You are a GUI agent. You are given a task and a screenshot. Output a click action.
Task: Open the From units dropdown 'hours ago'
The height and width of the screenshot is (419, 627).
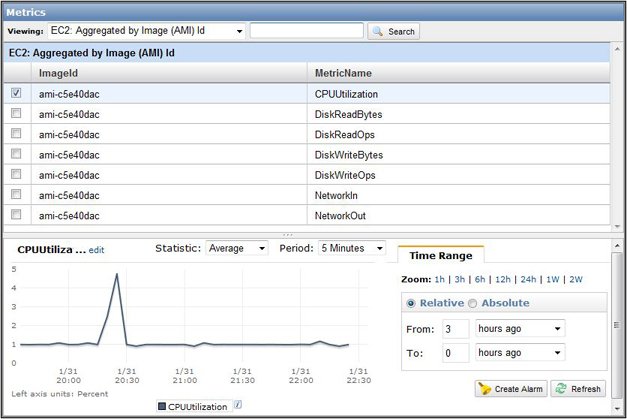tap(520, 329)
